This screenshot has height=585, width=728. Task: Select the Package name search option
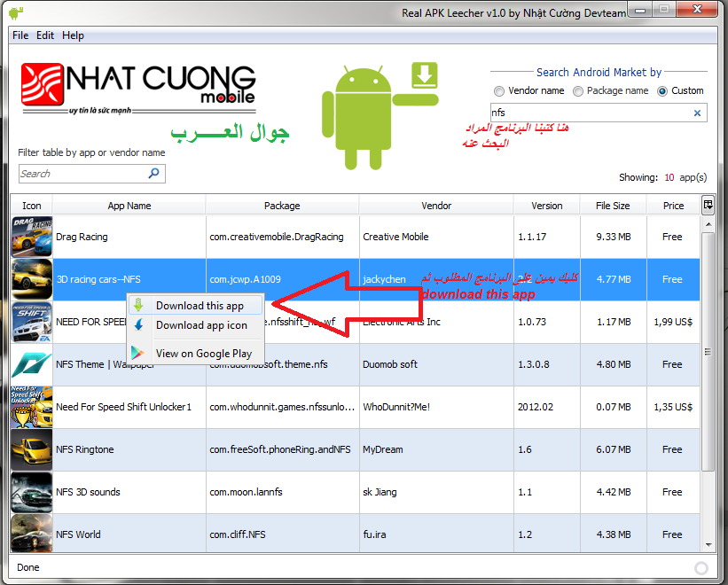(x=611, y=91)
